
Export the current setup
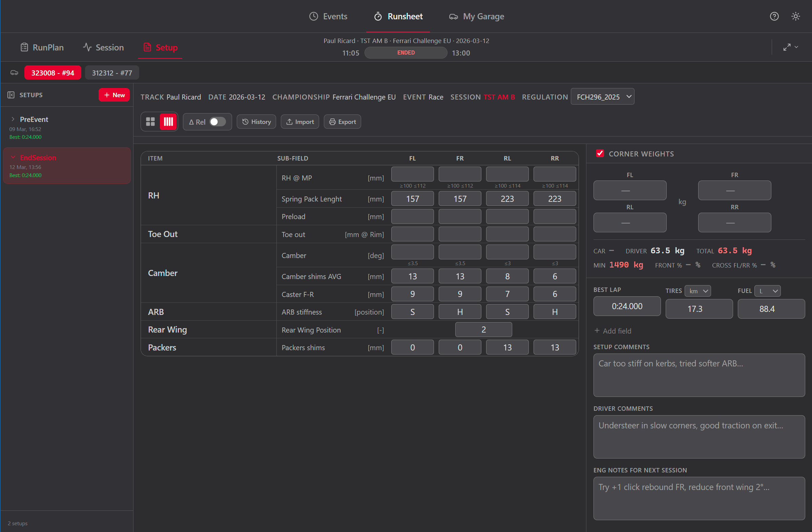(342, 122)
